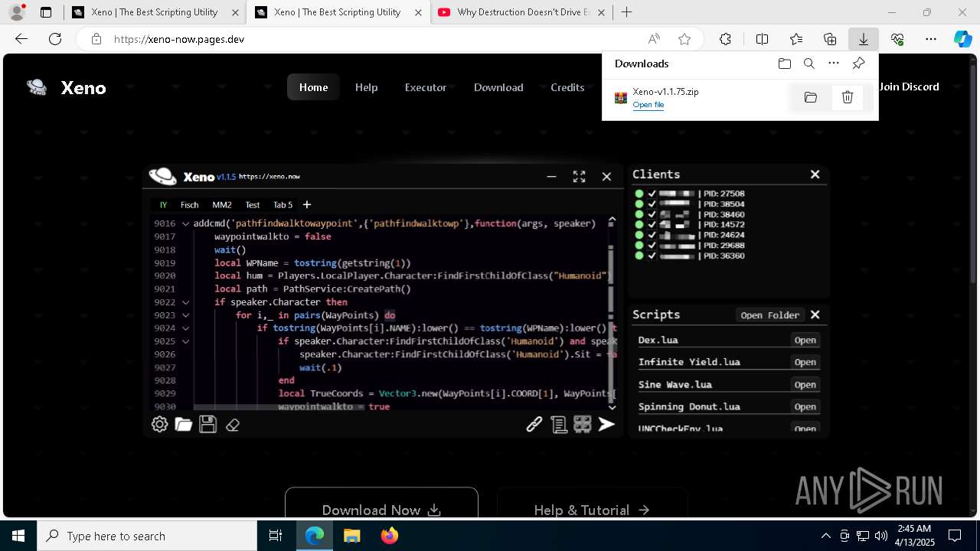Open Edge settings and more menu
The width and height of the screenshot is (980, 551).
click(x=931, y=39)
